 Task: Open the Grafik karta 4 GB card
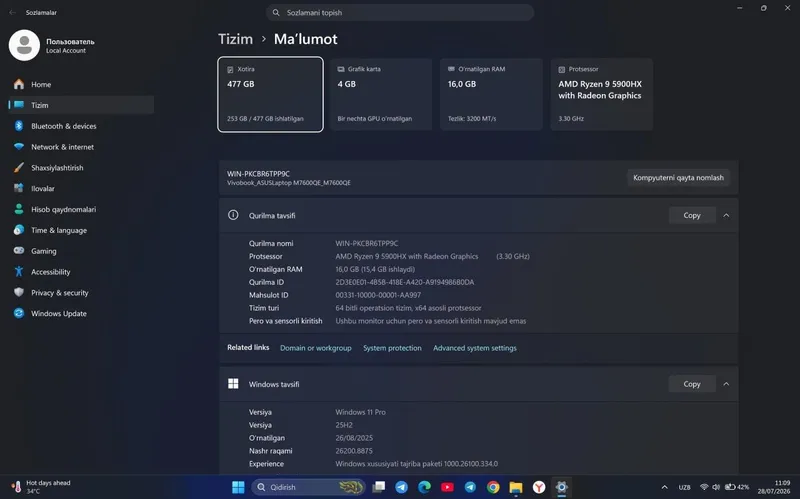coord(381,94)
